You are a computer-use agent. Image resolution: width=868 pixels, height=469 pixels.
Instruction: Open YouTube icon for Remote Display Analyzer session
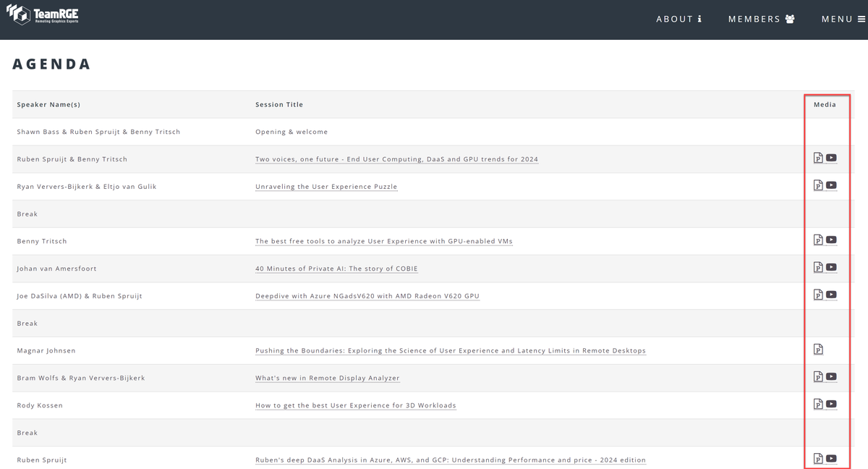[x=831, y=376]
